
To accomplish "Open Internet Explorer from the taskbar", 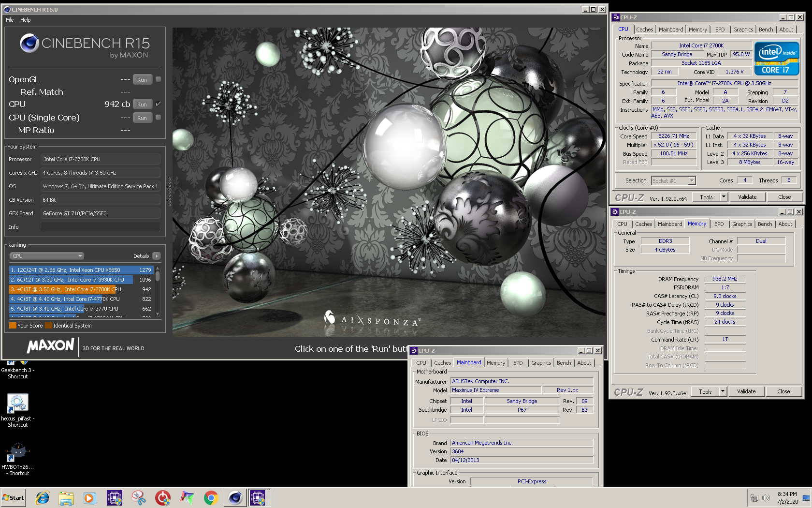I will click(43, 497).
